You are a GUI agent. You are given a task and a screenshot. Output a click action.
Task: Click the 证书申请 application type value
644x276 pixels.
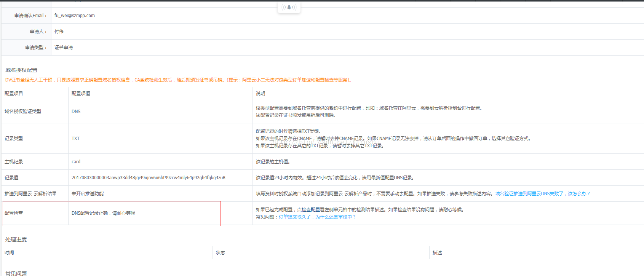[x=64, y=48]
